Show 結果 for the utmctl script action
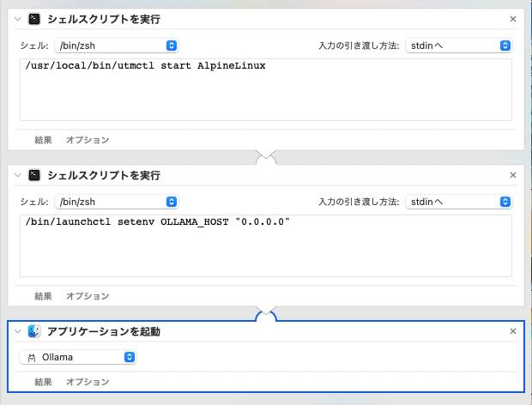 tap(44, 139)
